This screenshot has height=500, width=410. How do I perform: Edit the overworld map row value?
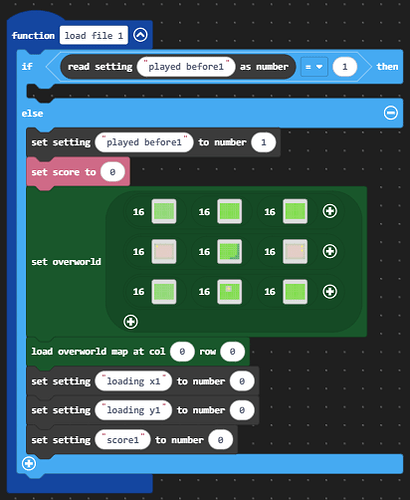233,351
